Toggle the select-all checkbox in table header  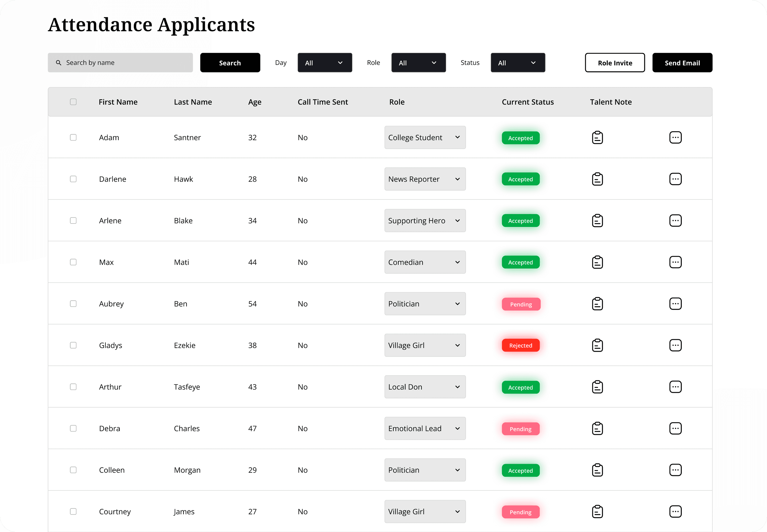coord(73,102)
